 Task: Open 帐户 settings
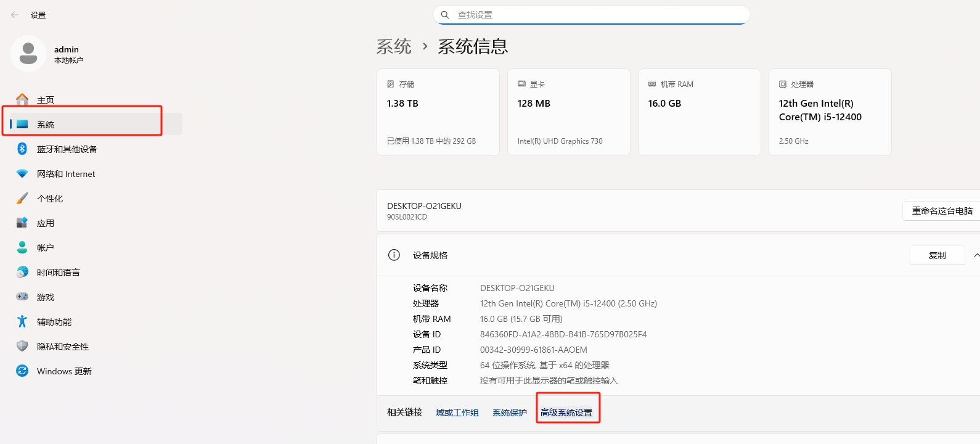pyautogui.click(x=96, y=247)
